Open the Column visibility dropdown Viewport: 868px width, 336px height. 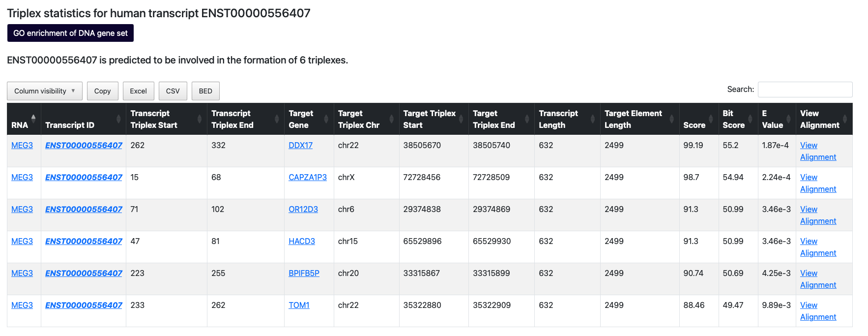[x=45, y=91]
